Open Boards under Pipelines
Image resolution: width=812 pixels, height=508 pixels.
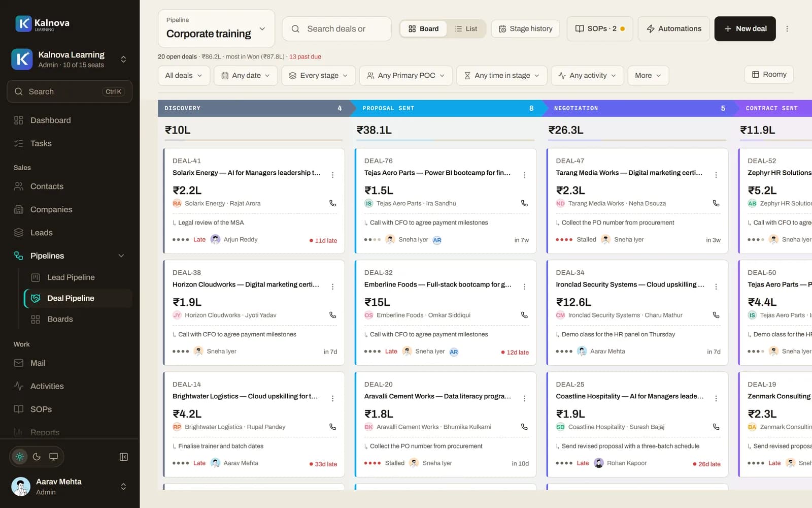coord(78,319)
